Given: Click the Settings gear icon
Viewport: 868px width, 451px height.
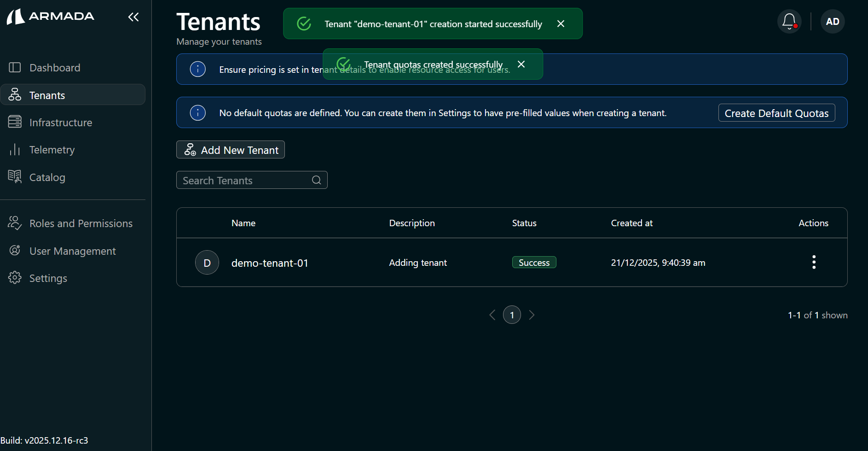Looking at the screenshot, I should click(x=15, y=277).
